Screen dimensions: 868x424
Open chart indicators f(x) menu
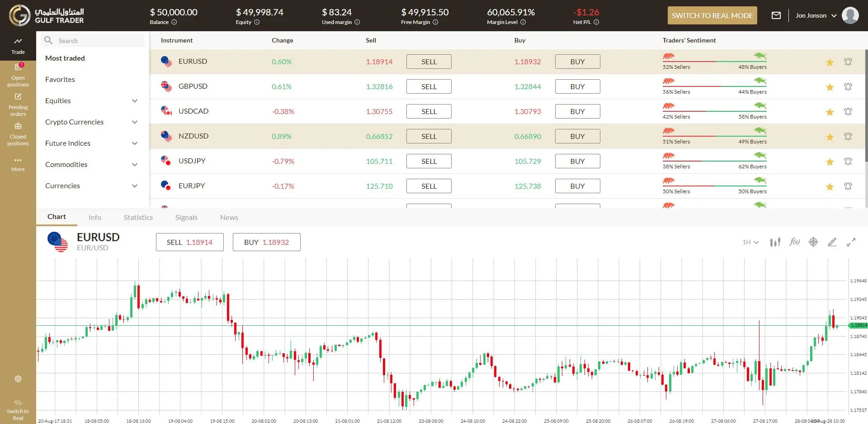pos(794,242)
